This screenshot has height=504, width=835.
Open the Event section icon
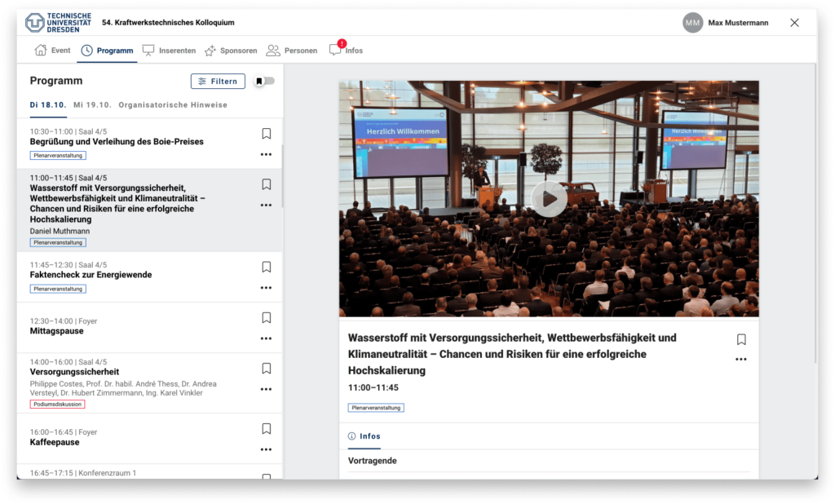39,50
